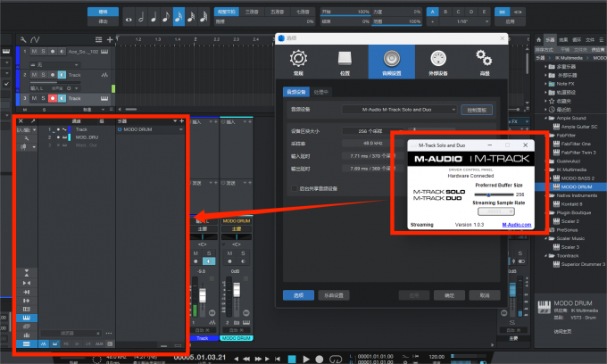Select the eighth note quantize value

[166, 18]
